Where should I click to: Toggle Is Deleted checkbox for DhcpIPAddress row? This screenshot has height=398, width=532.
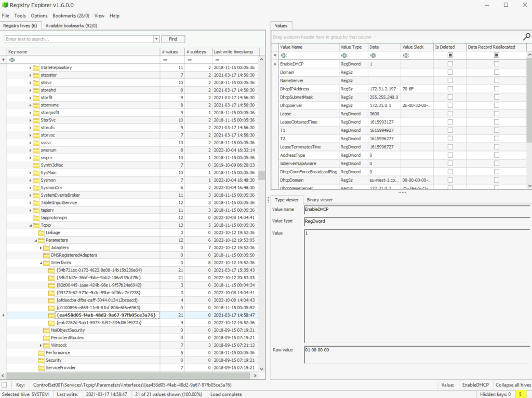450,89
